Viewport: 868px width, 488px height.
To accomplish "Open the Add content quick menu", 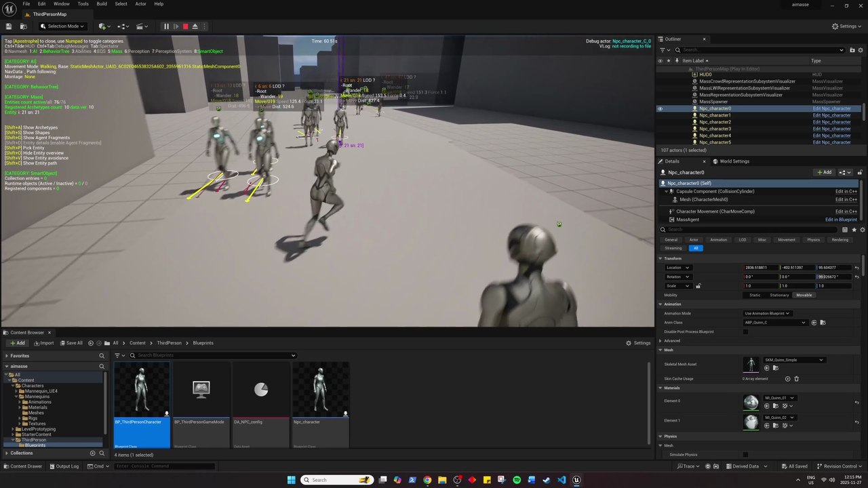I will pyautogui.click(x=104, y=26).
